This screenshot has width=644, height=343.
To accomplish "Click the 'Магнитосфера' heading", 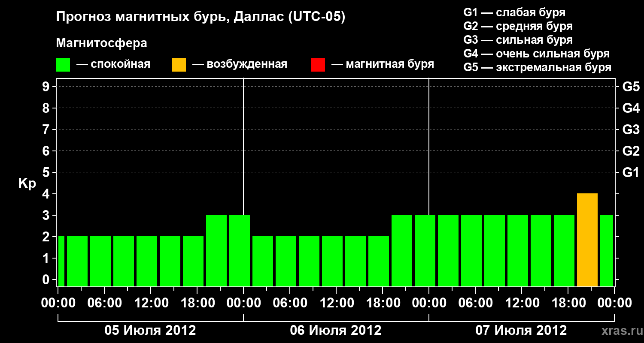I will tap(101, 43).
